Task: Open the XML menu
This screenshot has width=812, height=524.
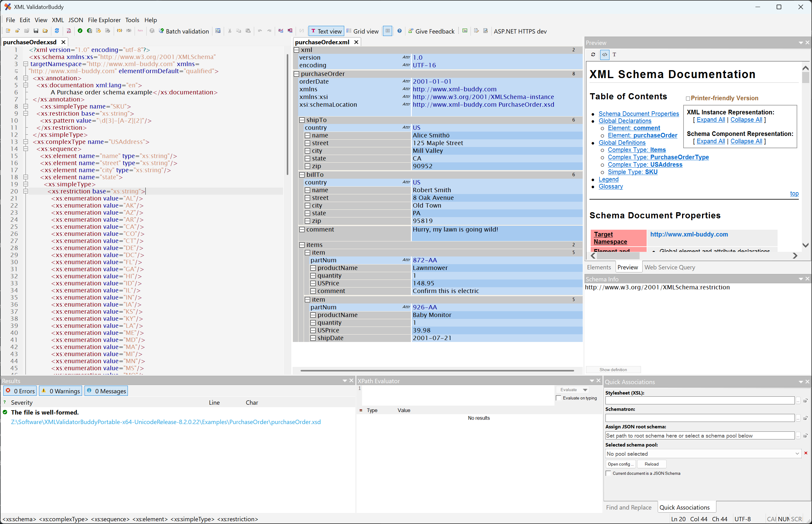Action: click(58, 20)
